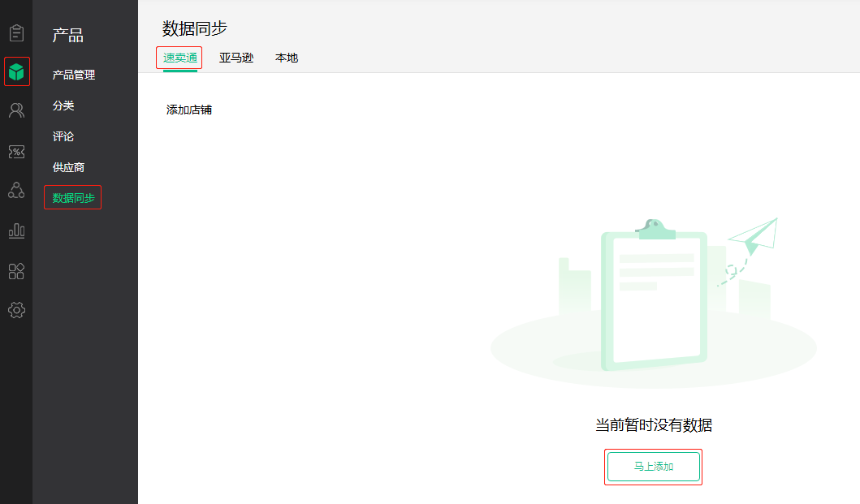Image resolution: width=860 pixels, height=504 pixels.
Task: Click the 数据同步 page title
Action: pyautogui.click(x=195, y=28)
